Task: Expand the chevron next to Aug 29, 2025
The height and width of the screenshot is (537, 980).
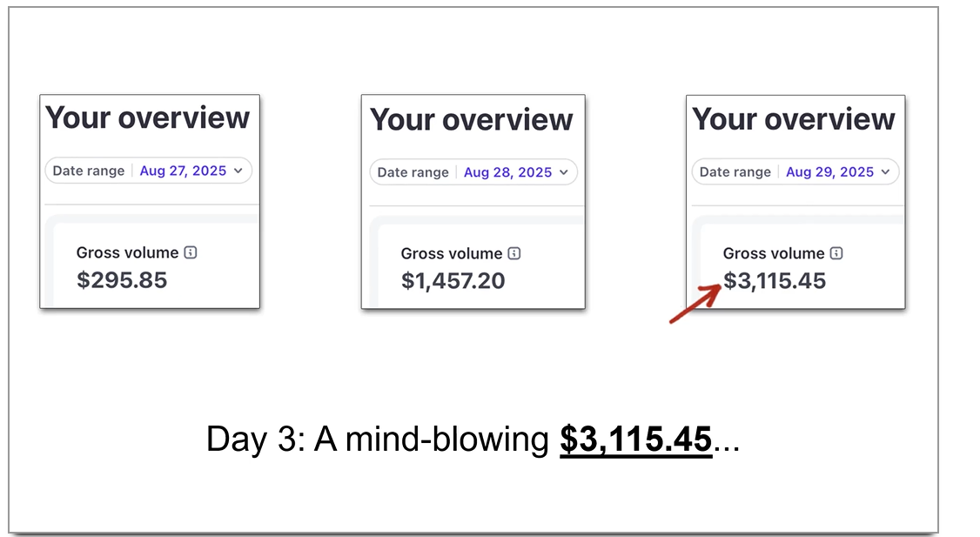Action: [x=885, y=171]
